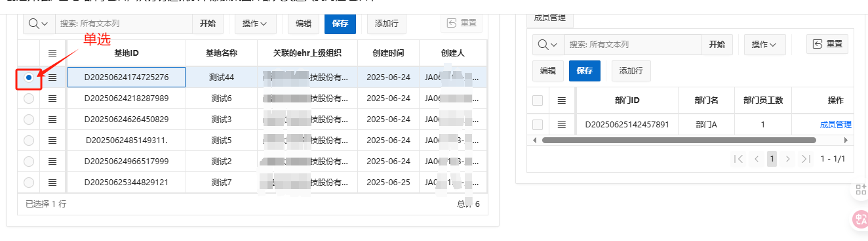This screenshot has height=241, width=868.
Task: Select radio button for row 测试5
Action: tap(29, 141)
